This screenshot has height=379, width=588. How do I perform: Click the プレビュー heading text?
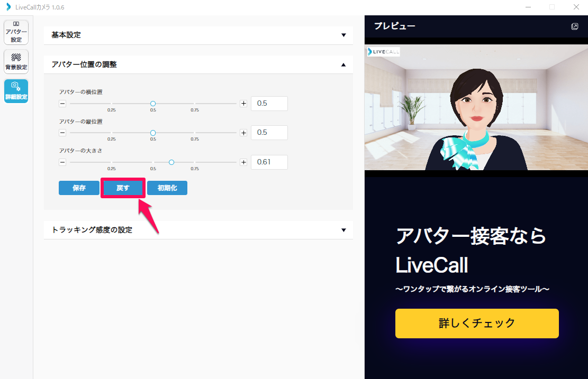tap(394, 26)
